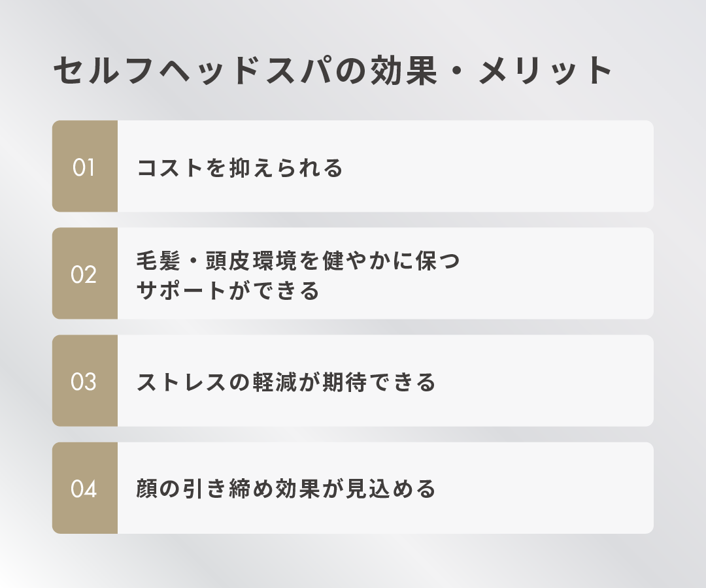Screen dimensions: 706x588
Task: Click the サポートができる line in item 02
Action: [228, 289]
